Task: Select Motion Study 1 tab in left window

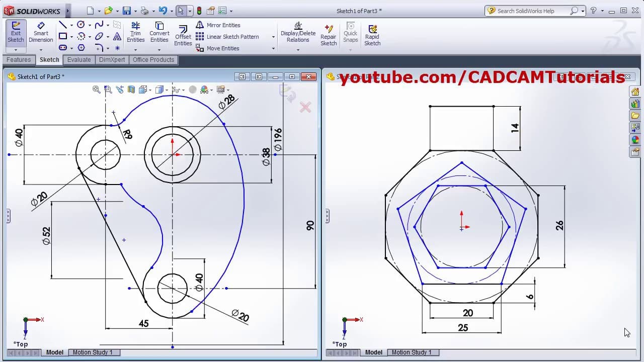Action: pyautogui.click(x=93, y=352)
